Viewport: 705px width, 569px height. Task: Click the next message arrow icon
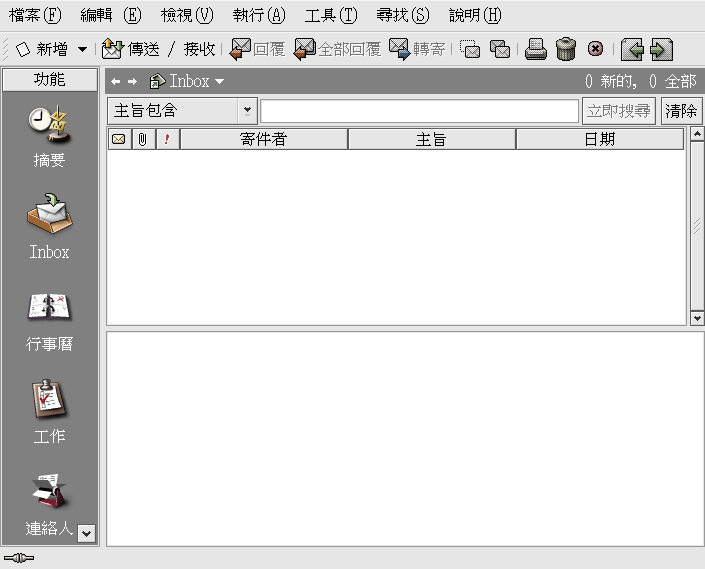pyautogui.click(x=661, y=49)
